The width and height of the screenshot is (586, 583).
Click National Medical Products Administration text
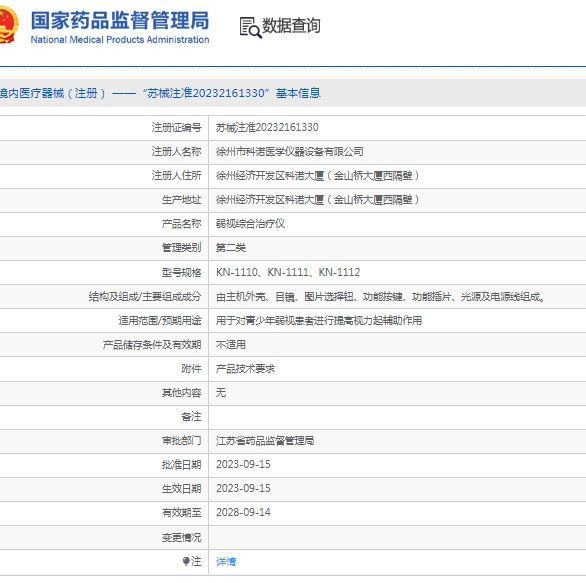(120, 40)
